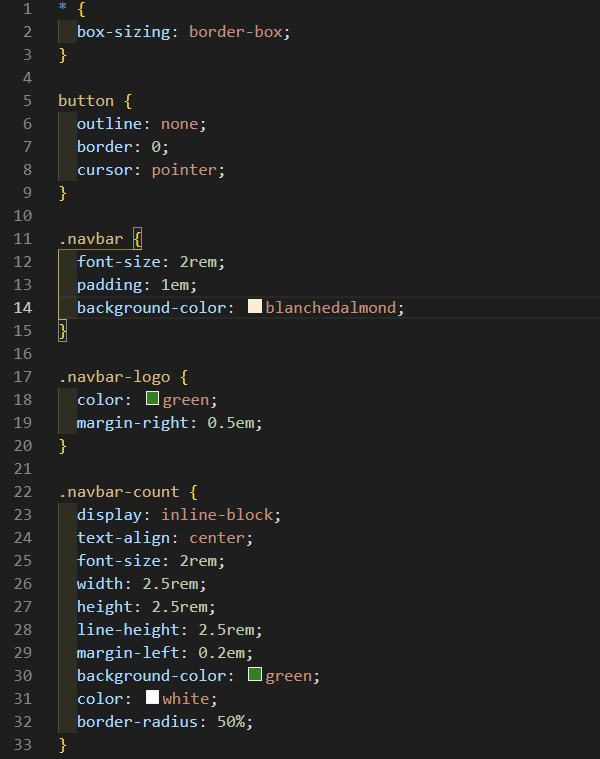
Task: Click the 'text-align' property name
Action: [x=124, y=538]
